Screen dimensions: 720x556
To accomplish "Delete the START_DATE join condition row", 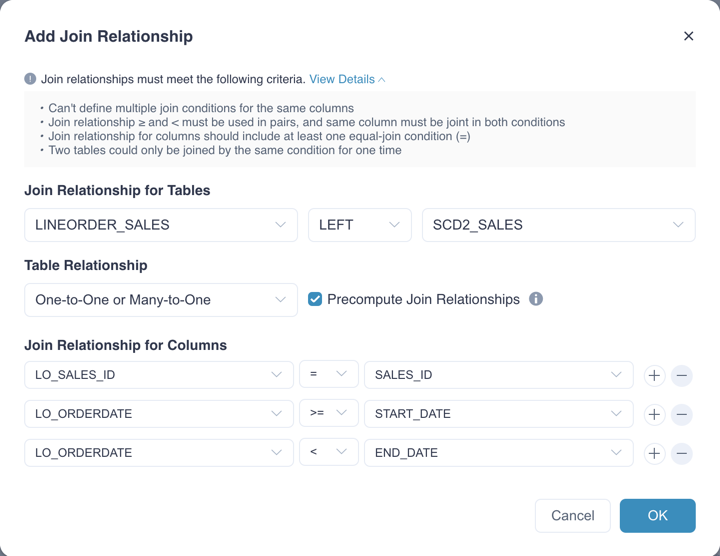I will coord(681,414).
